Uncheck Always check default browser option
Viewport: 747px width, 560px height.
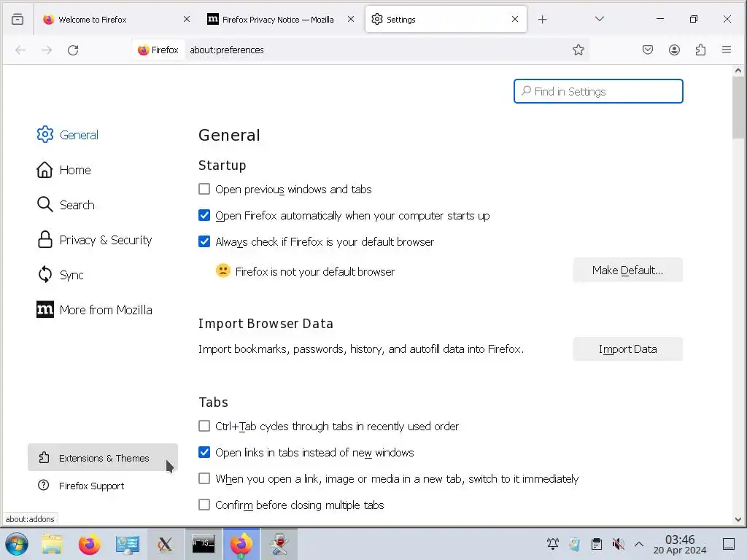click(204, 241)
